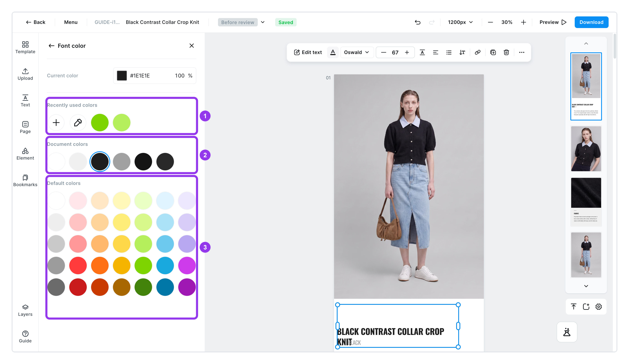This screenshot has height=364, width=629.
Task: Collapse thumbnails with the up chevron
Action: tap(586, 44)
